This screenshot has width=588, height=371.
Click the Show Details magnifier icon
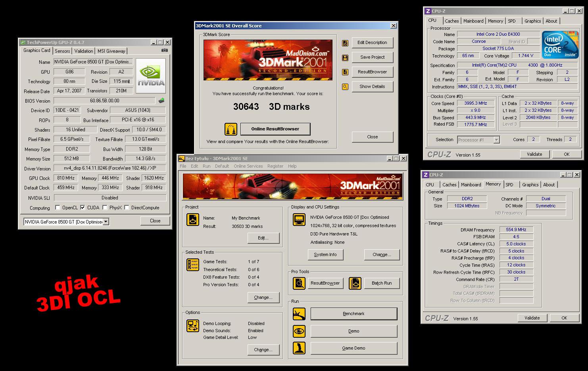pyautogui.click(x=345, y=87)
